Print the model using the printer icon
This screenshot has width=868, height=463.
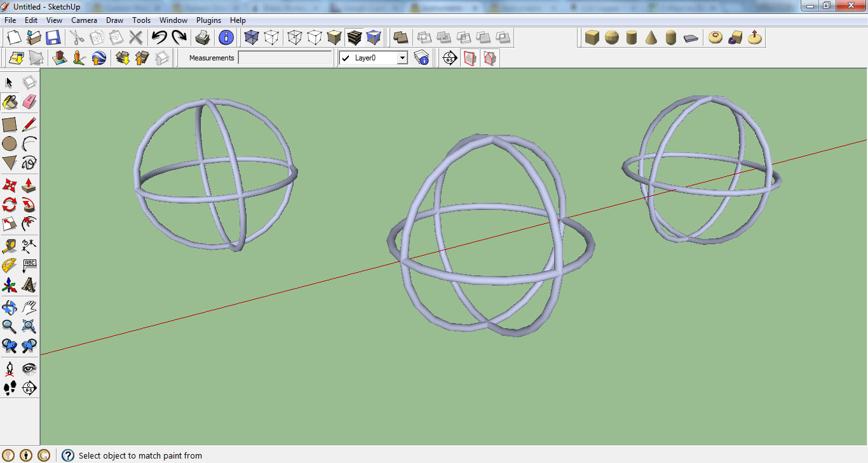click(x=203, y=38)
